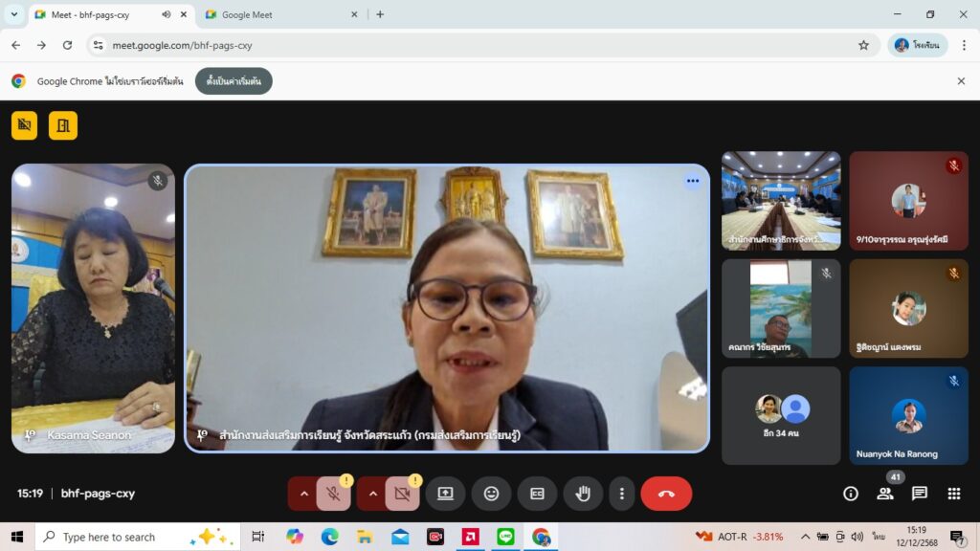
Task: Click the share screen (present now) button
Action: [445, 494]
